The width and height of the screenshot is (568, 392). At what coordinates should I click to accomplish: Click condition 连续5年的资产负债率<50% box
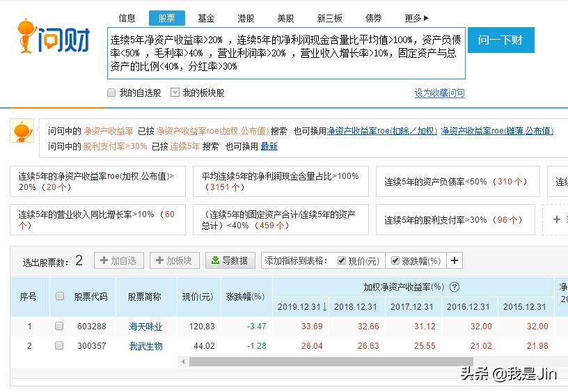tap(458, 182)
